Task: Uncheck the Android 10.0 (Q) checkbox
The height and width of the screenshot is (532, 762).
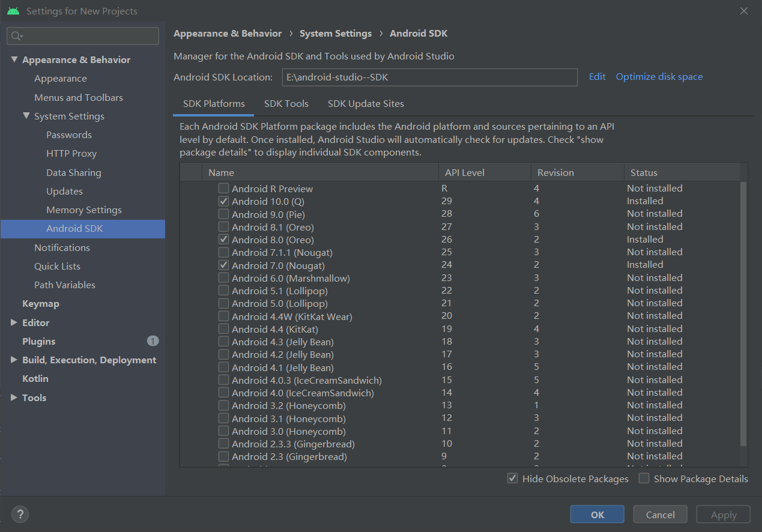Action: tap(223, 201)
